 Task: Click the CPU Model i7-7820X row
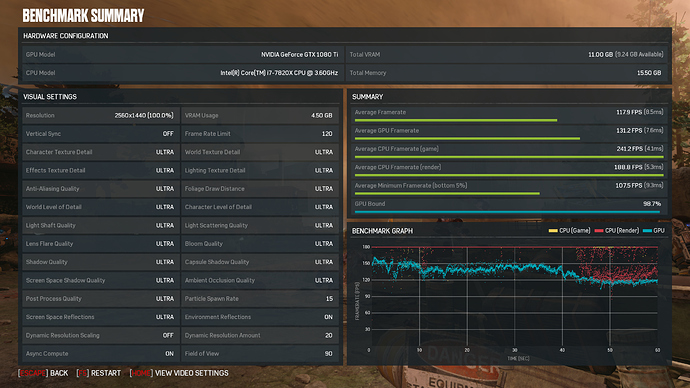(183, 73)
